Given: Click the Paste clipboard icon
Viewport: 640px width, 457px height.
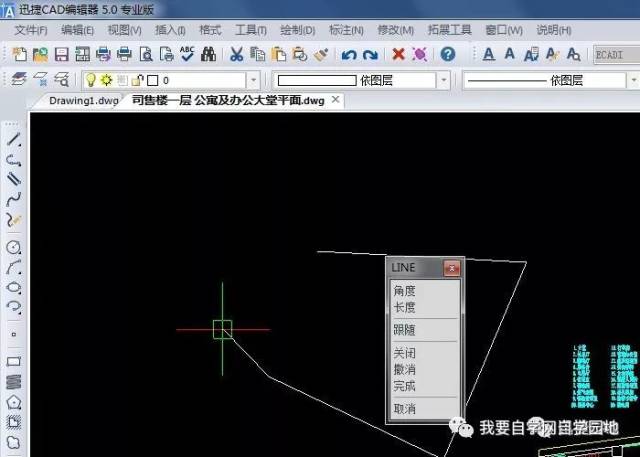Looking at the screenshot, I should 278,54.
